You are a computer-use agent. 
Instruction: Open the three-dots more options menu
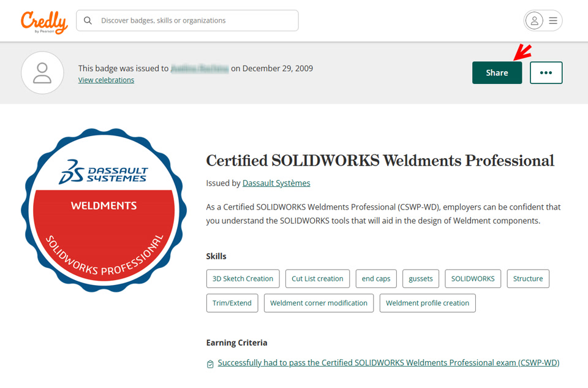(x=546, y=72)
